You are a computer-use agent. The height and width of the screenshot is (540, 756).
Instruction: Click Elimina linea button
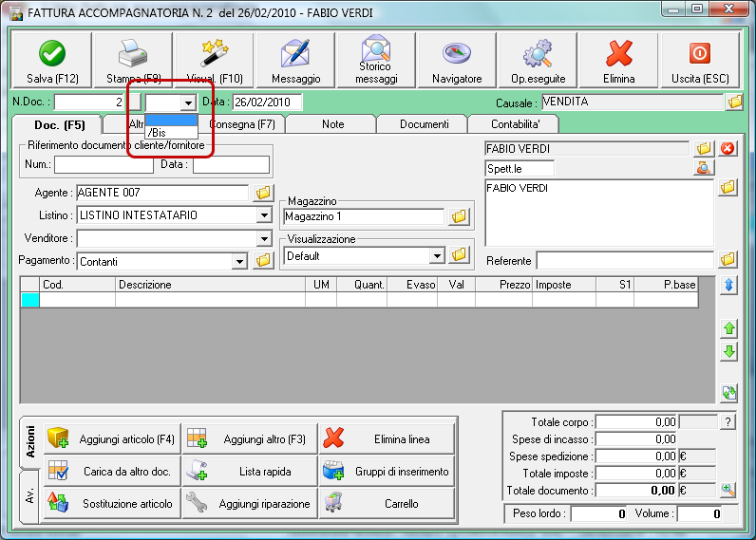pyautogui.click(x=387, y=438)
